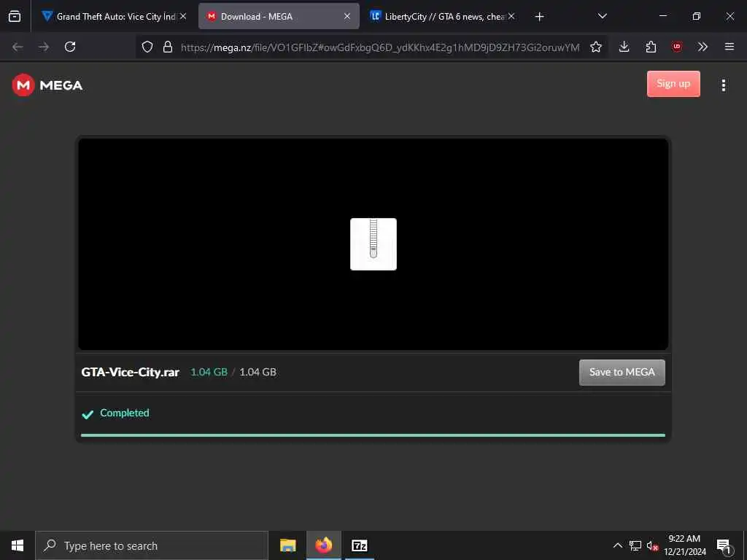Click the green Completed status text

(x=124, y=413)
